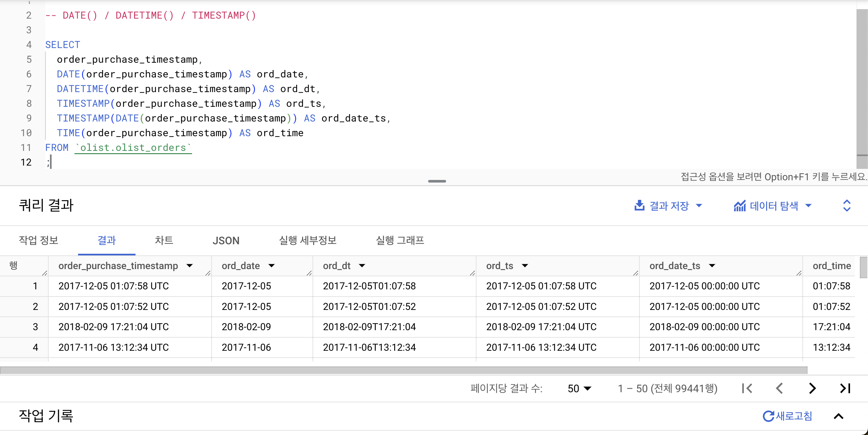Open the 작업 정보 tab

coord(39,241)
